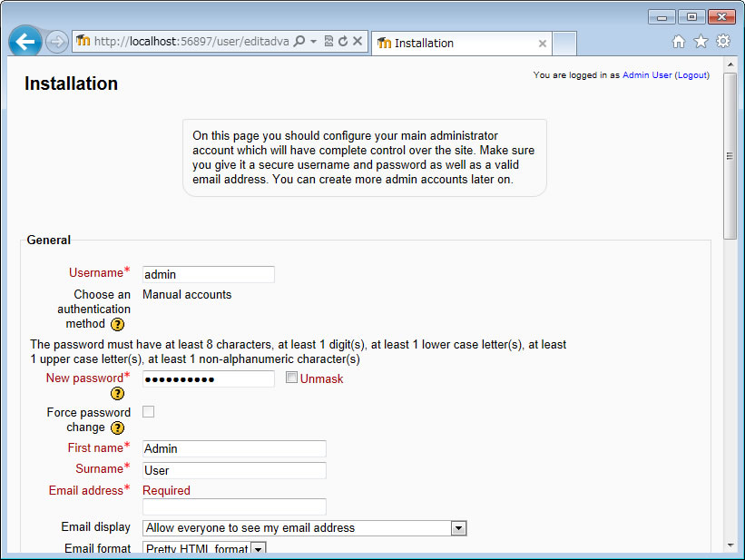Switch to the Installation tab
Viewport: 745px width, 560px height.
pos(454,43)
